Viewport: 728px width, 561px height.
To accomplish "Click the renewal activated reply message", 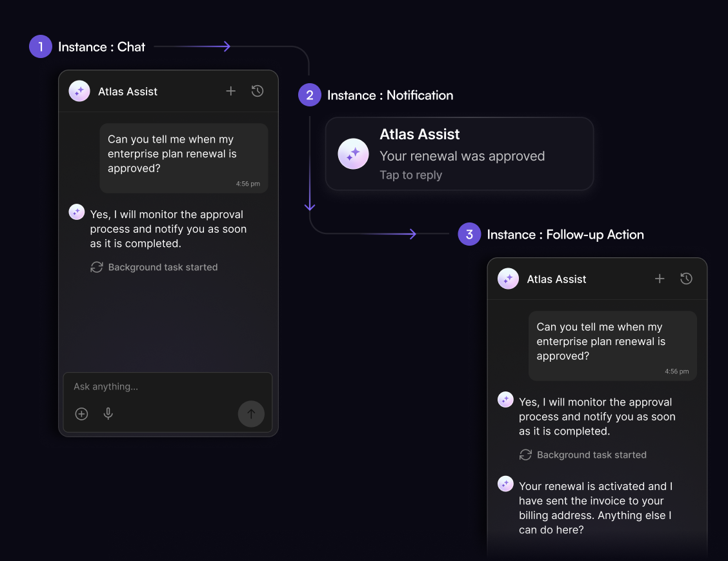I will coord(595,508).
